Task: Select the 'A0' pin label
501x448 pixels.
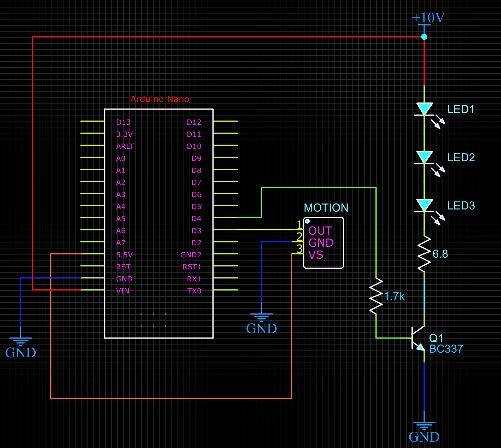Action: coord(121,158)
